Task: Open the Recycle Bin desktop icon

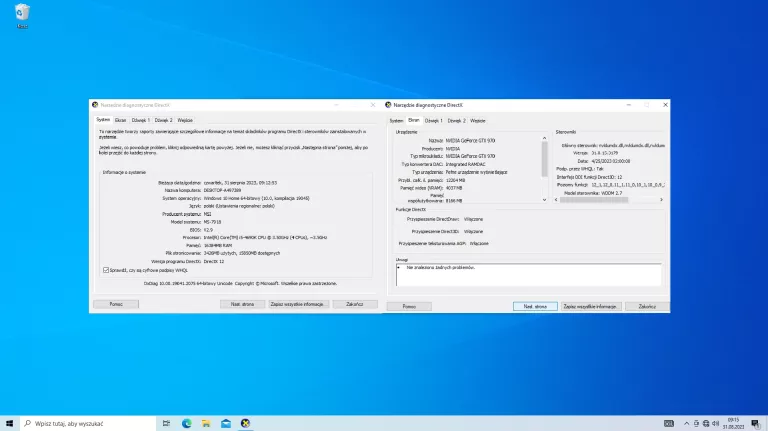Action: [22, 16]
